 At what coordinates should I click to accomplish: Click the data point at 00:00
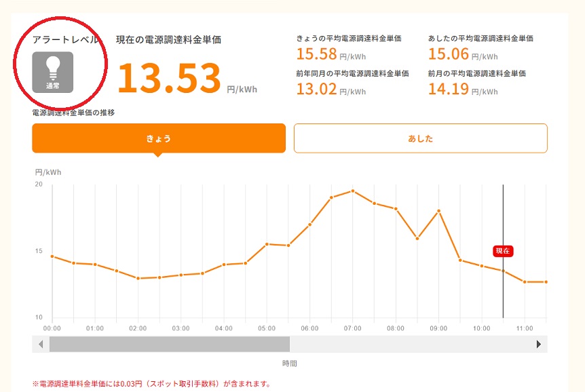tap(52, 256)
